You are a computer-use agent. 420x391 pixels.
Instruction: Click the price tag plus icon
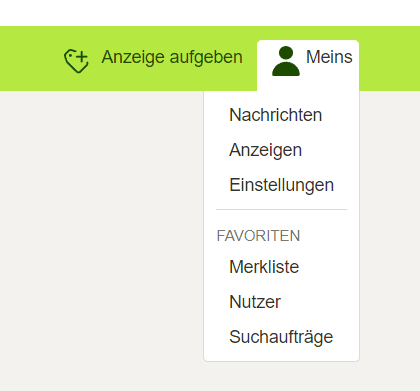point(76,61)
